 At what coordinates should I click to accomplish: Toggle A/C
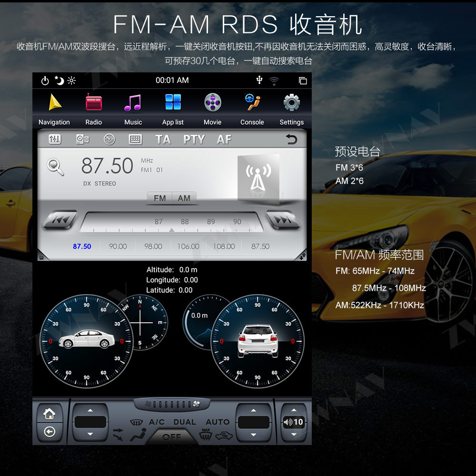click(x=157, y=422)
